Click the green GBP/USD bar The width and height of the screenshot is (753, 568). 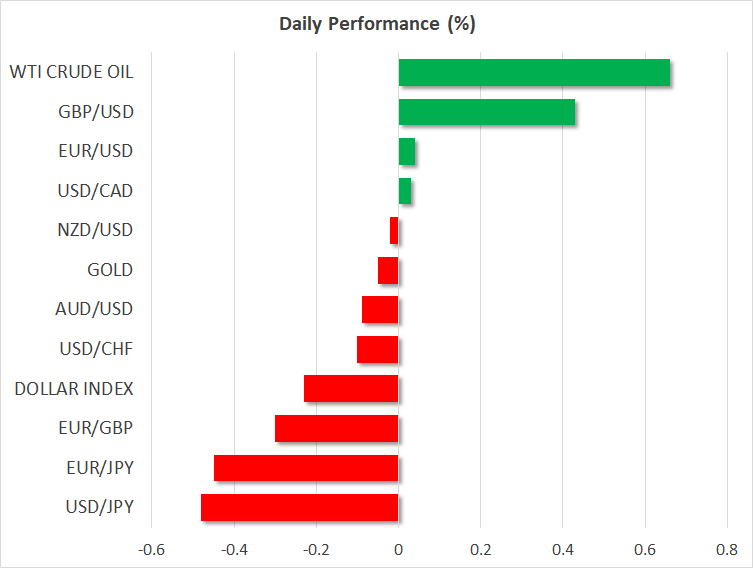click(x=487, y=113)
